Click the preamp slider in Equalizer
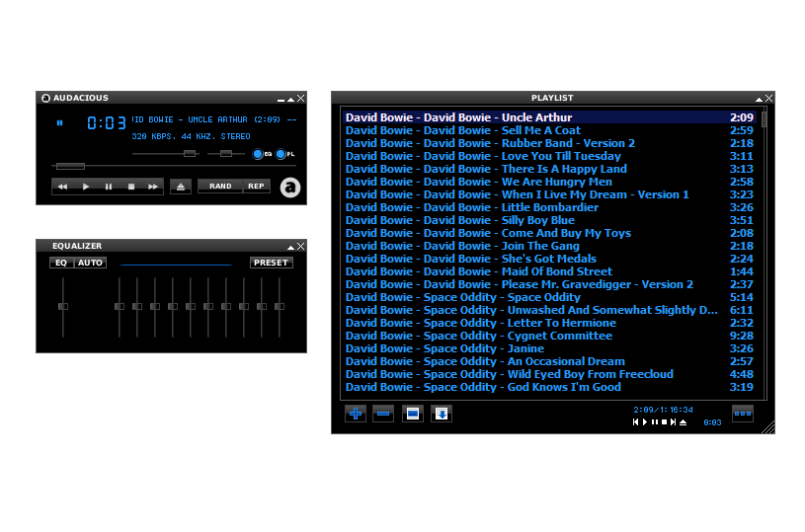The width and height of the screenshot is (805, 532). (63, 307)
